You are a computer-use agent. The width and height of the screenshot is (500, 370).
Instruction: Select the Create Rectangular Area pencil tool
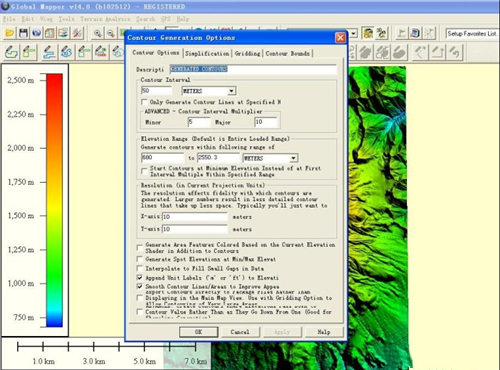[x=29, y=52]
